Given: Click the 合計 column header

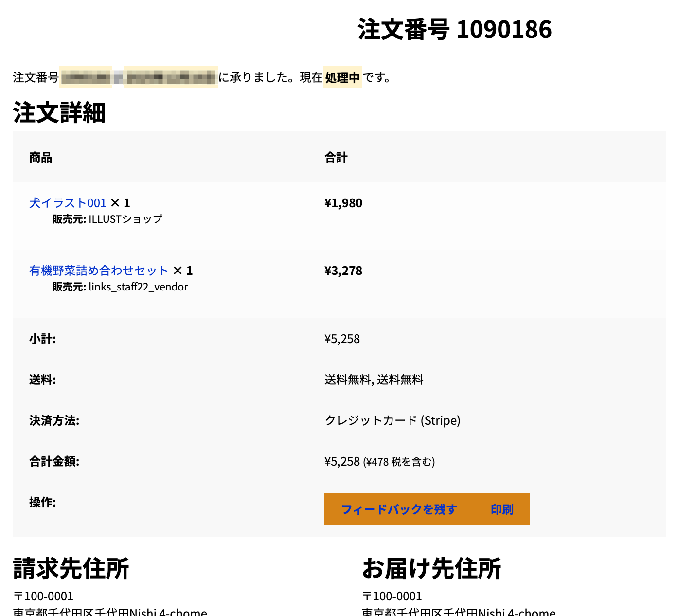Looking at the screenshot, I should point(336,158).
